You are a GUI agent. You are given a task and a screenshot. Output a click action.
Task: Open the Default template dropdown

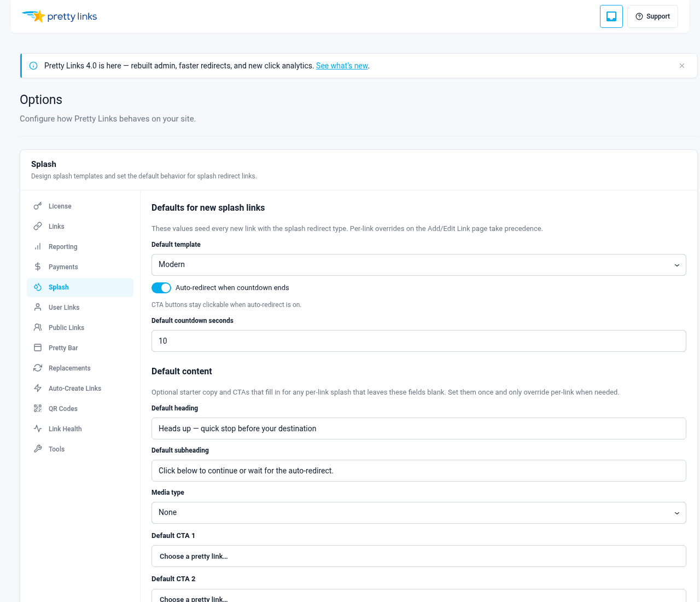pyautogui.click(x=418, y=265)
